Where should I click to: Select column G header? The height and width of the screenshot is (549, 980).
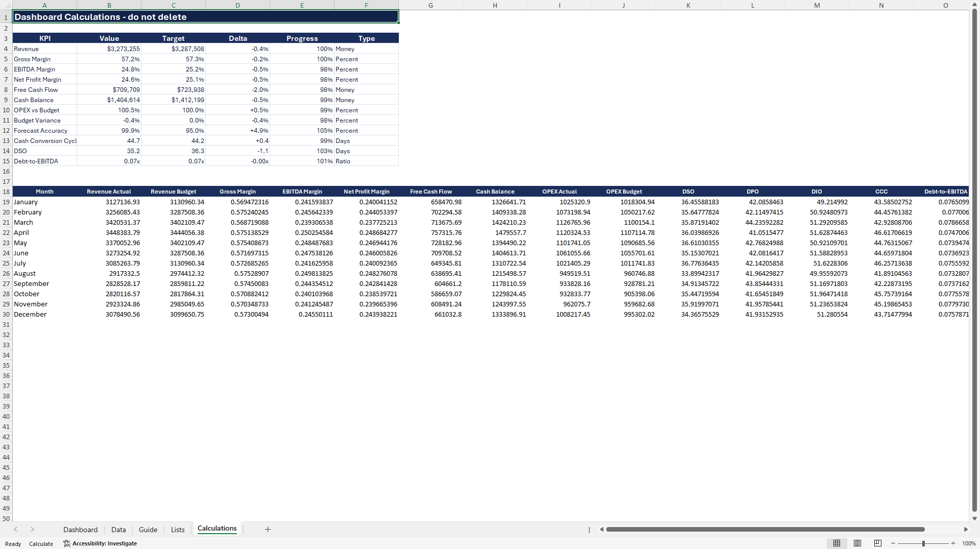pos(431,5)
